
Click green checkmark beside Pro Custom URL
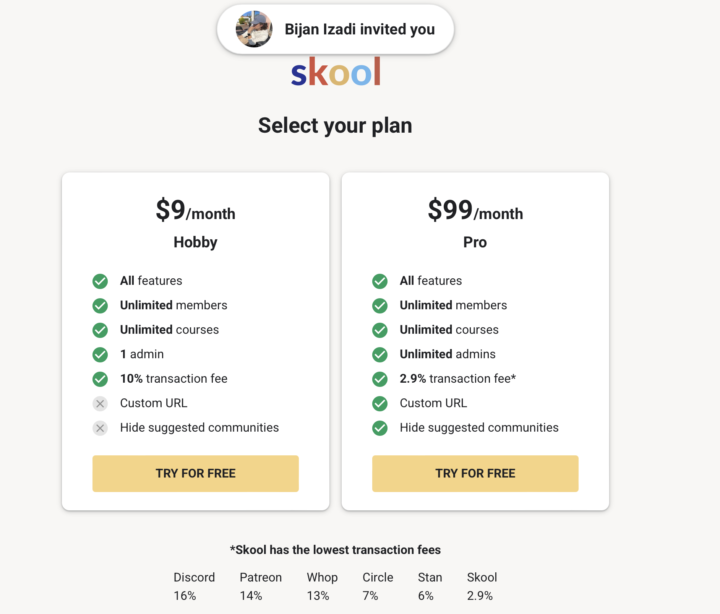[x=380, y=404]
